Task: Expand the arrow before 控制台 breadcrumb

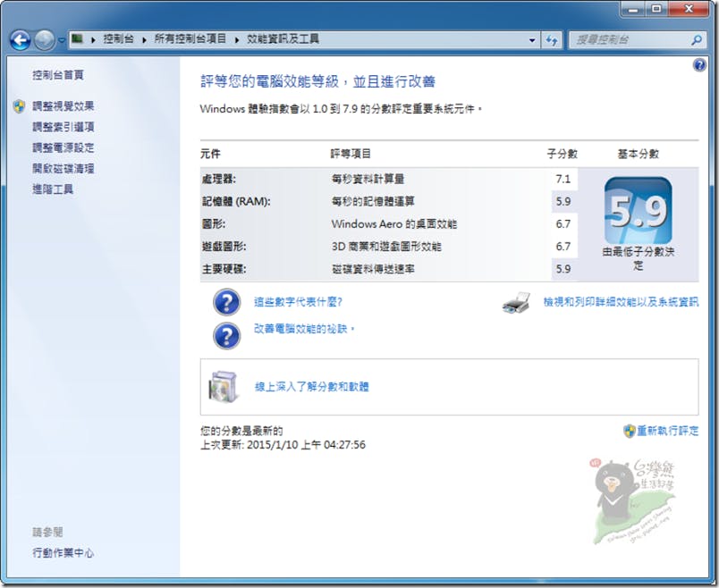Action: (x=93, y=40)
